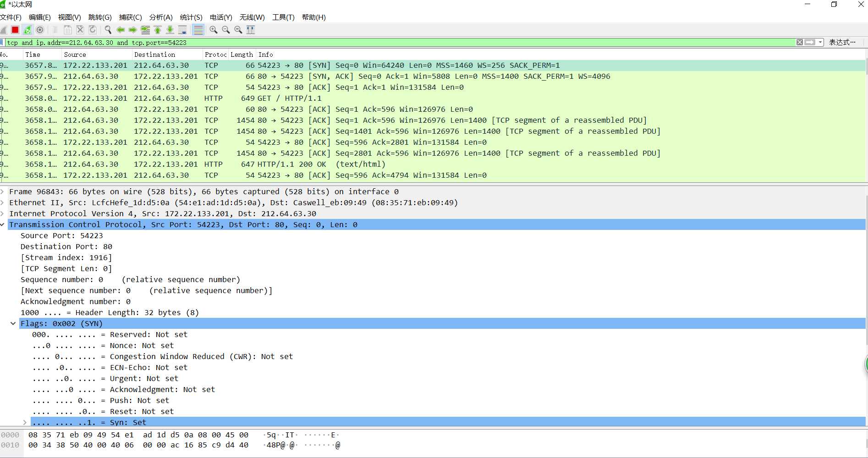Stop the running capture with red square

tap(15, 30)
